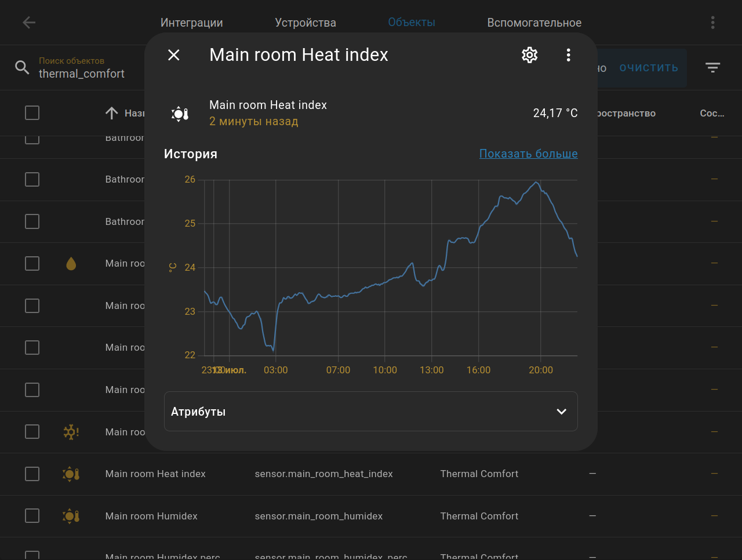Click Thermal Comfort in the Humidex row
Screen dimensions: 742x560
point(479,516)
